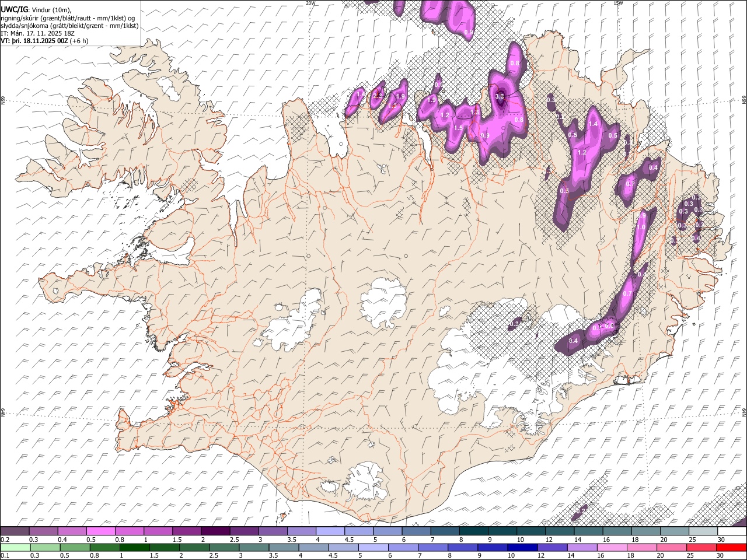The width and height of the screenshot is (747, 560).
Task: Pick the bottom legend swatch between 0.5 and 0.8
Action: click(75, 547)
